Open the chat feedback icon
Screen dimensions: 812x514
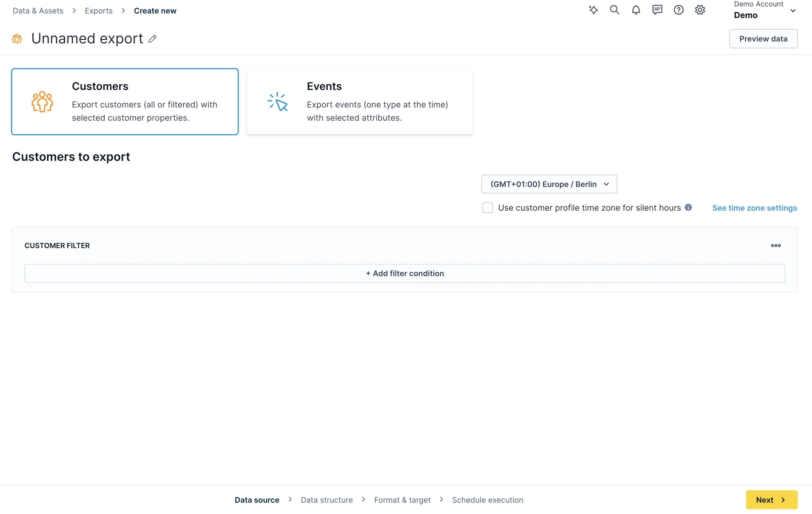[657, 10]
